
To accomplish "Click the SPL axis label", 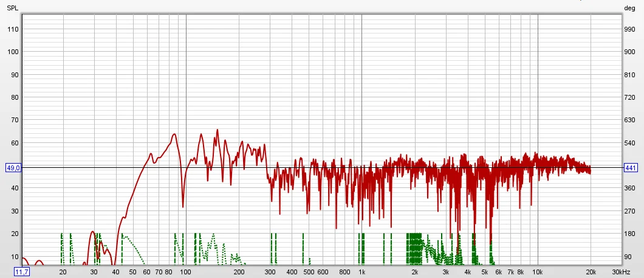I will point(12,8).
